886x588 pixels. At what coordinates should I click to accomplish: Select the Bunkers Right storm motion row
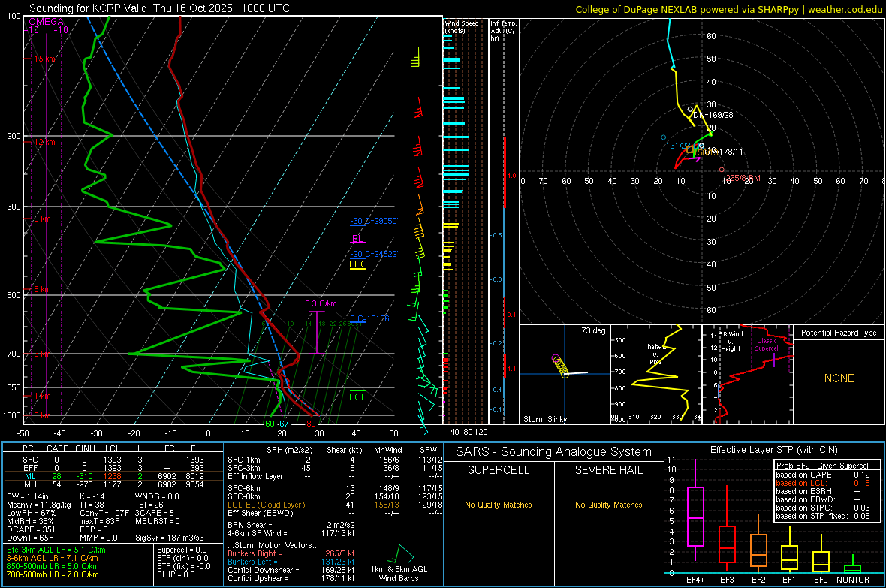[291, 553]
